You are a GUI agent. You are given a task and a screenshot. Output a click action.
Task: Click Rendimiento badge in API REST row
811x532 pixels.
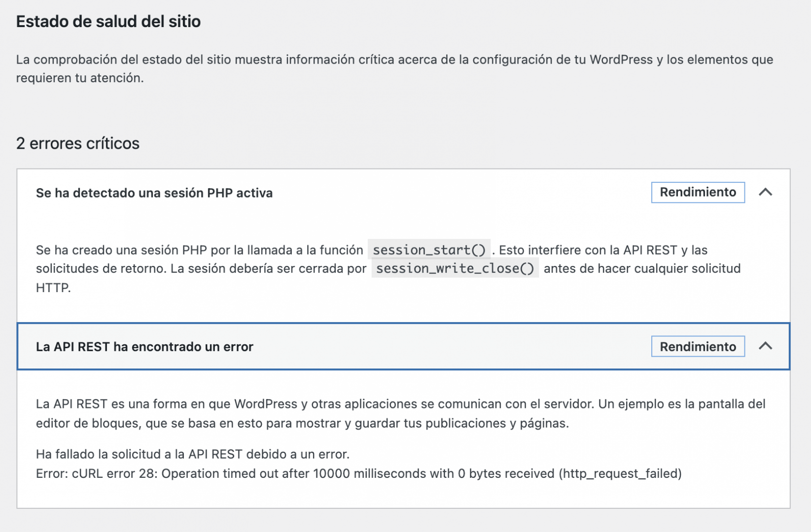pyautogui.click(x=698, y=346)
